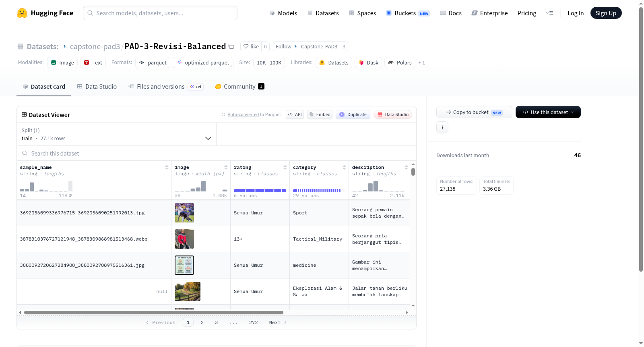Open the Data Studio tab
The height and width of the screenshot is (347, 644).
[97, 87]
